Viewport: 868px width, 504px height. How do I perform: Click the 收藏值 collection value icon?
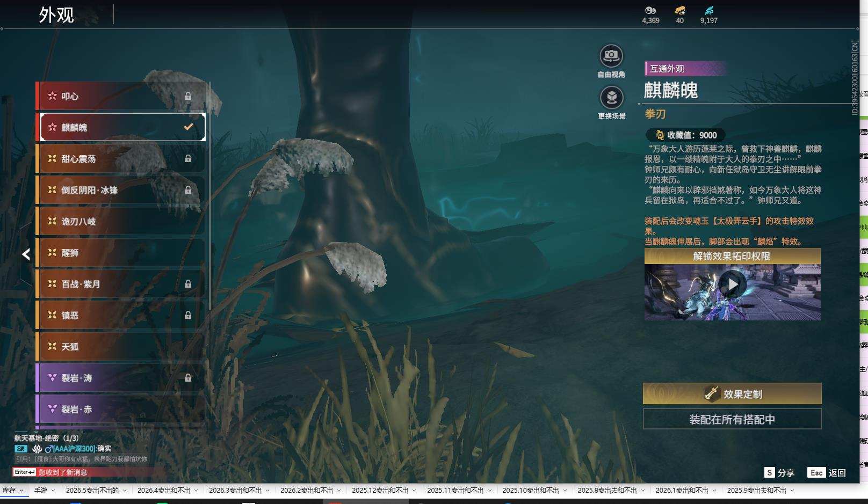660,135
